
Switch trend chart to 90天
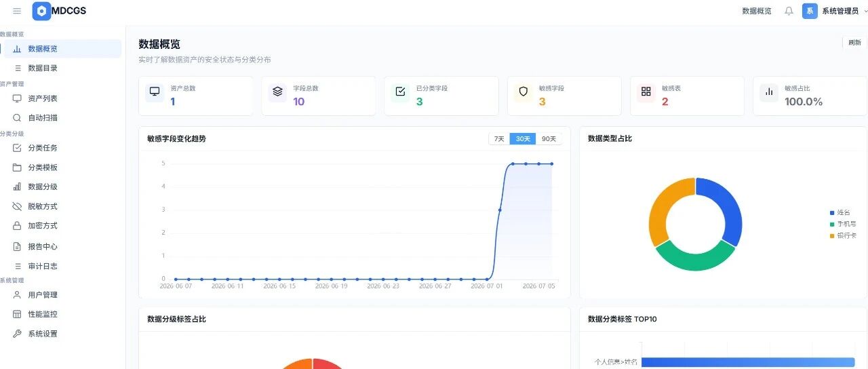549,139
